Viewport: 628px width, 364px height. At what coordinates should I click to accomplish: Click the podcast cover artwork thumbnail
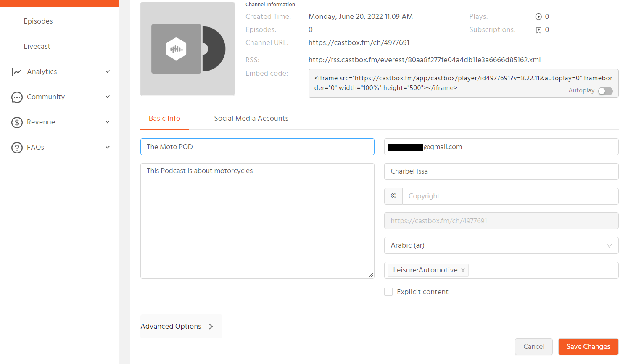(x=187, y=49)
